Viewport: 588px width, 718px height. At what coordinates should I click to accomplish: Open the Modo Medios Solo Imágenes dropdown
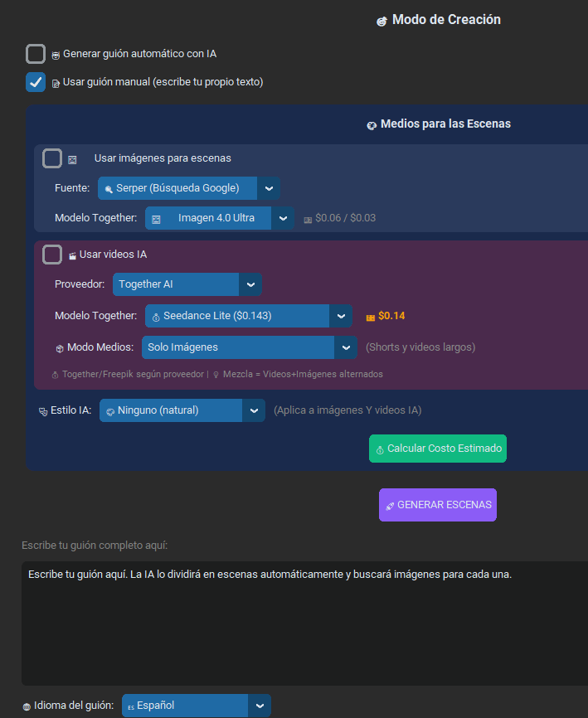[249, 347]
